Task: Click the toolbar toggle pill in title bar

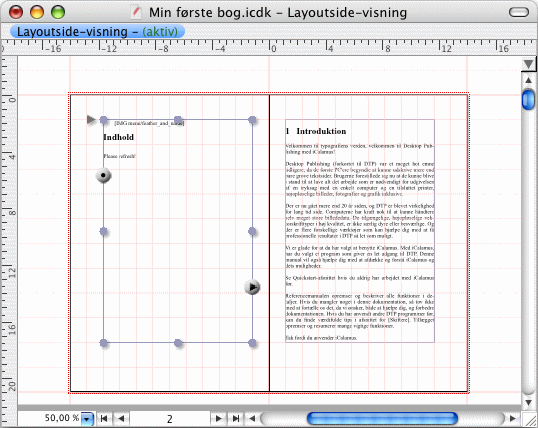Action: [x=519, y=12]
